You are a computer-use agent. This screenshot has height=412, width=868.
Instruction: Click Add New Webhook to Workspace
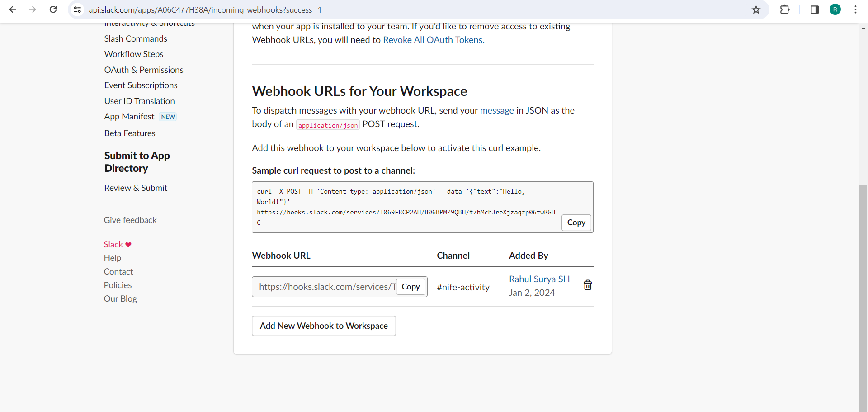click(323, 326)
